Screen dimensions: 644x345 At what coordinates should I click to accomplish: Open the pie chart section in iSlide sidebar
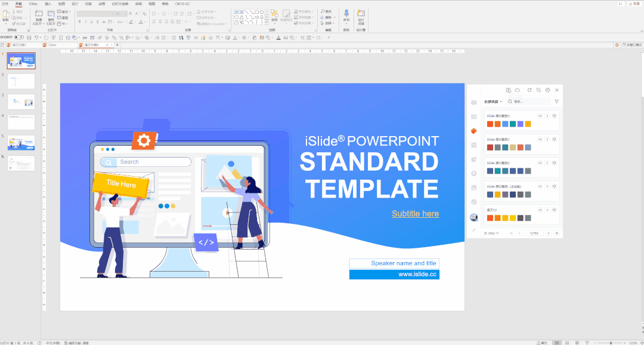[x=474, y=159]
